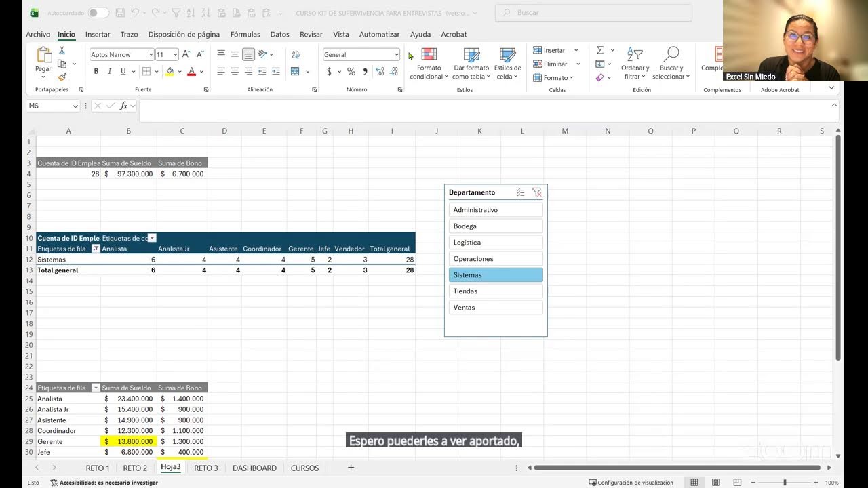Select Ventas in Departamento slicer
The width and height of the screenshot is (868, 488).
click(496, 308)
